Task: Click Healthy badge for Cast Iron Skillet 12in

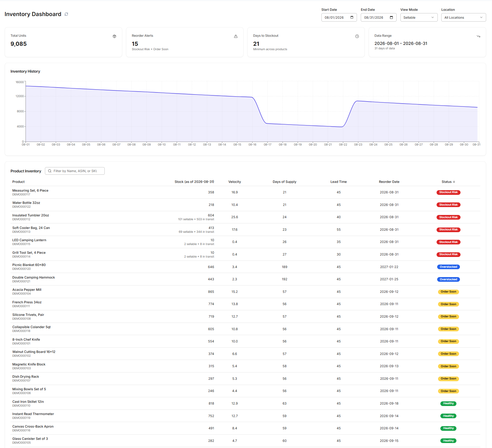Action: (448, 404)
